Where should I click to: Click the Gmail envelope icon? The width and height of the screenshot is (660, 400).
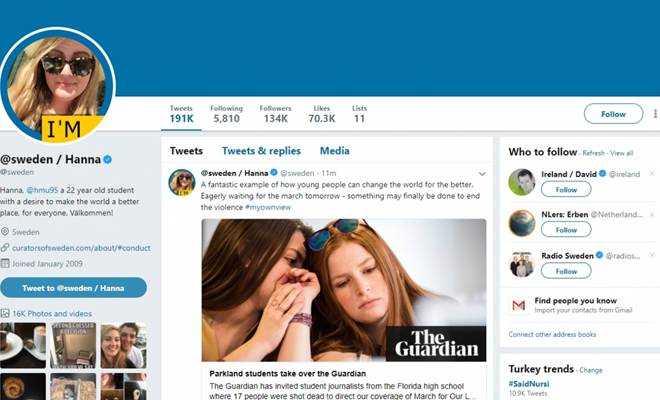click(x=519, y=305)
